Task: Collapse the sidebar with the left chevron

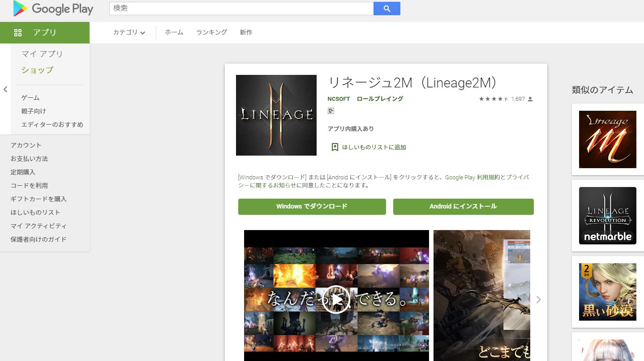Action: (x=5, y=89)
